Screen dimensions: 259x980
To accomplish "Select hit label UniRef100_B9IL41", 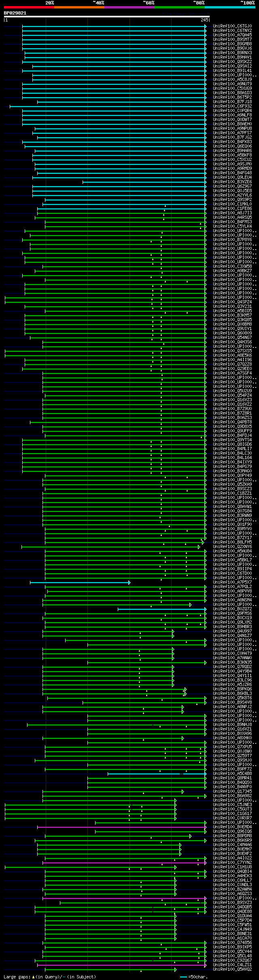I will click(x=232, y=71).
